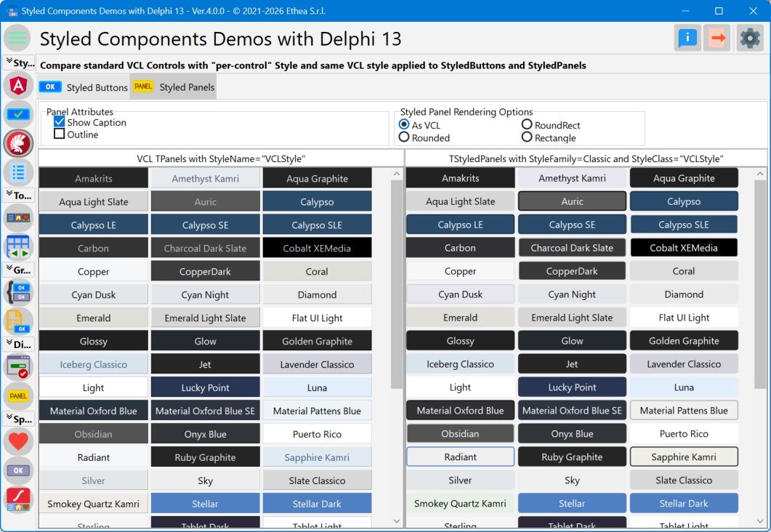The width and height of the screenshot is (771, 532).
Task: Click Flat UI Light in VCL TPanels list
Action: point(317,318)
